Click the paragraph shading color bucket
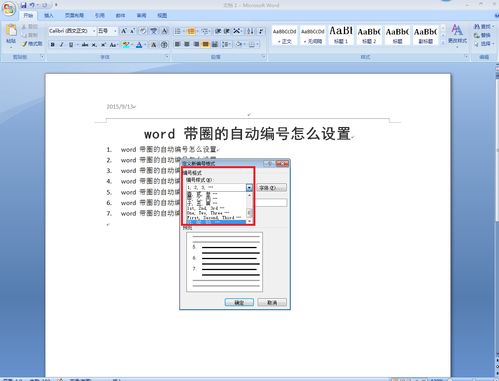Viewport: 499px width, 381px height. [x=238, y=44]
